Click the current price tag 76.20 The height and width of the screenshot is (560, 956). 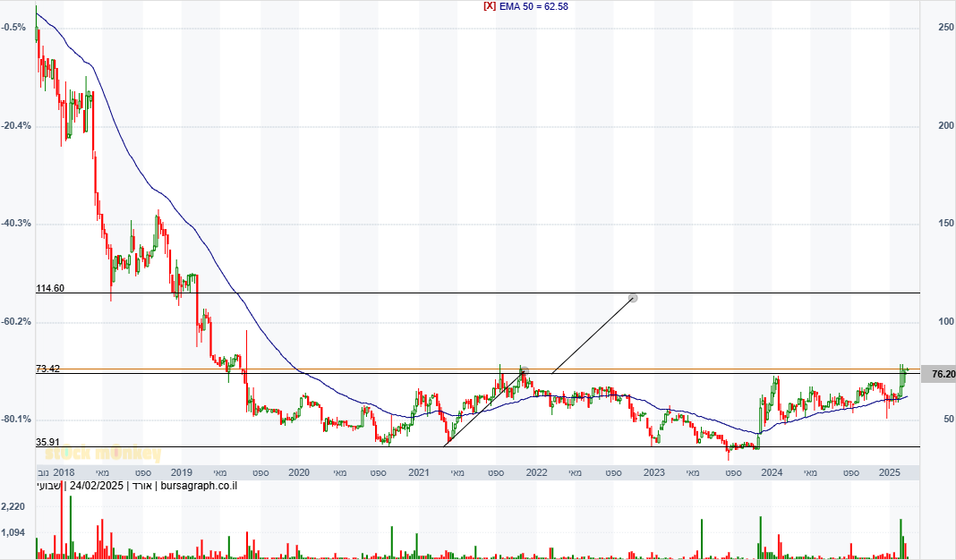coord(939,374)
